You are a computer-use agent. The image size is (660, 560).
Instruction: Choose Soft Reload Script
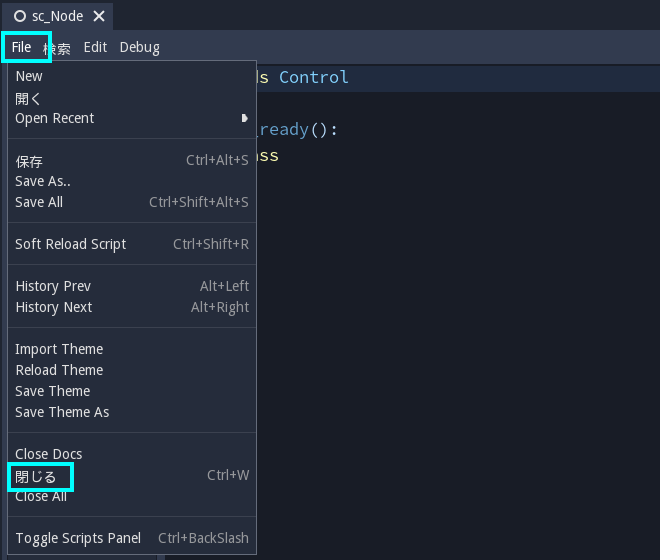click(x=132, y=244)
